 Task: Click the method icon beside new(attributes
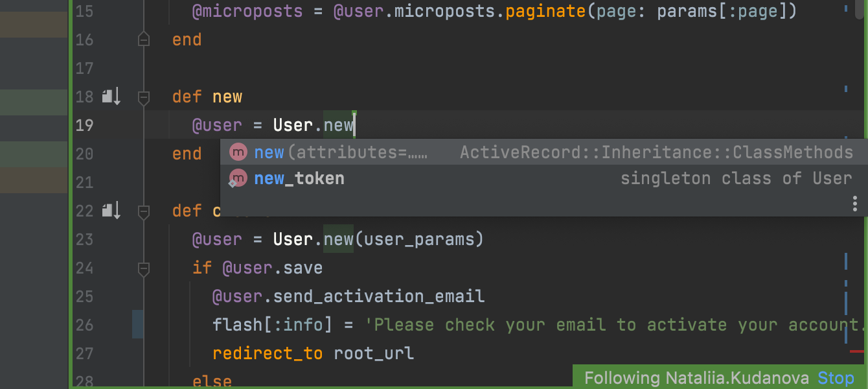[238, 152]
